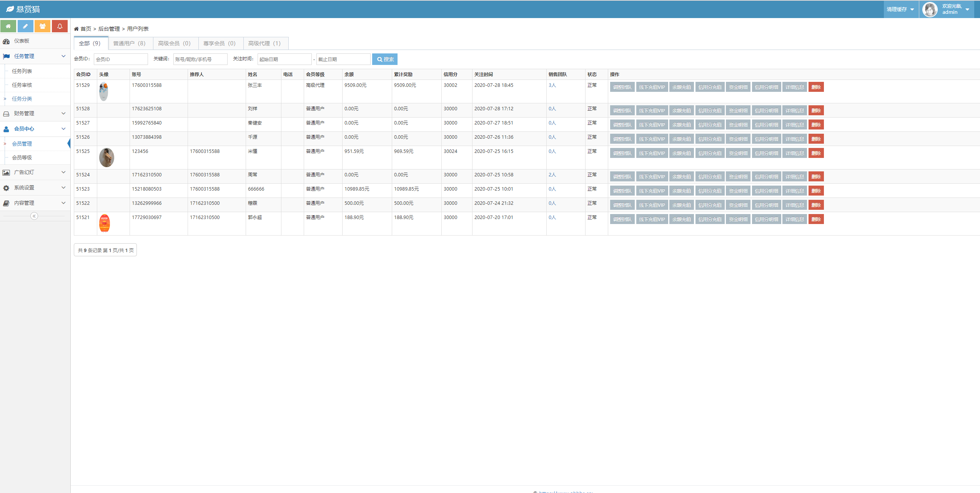Click 信用分充值 for member 51526
980x493 pixels.
coord(710,139)
